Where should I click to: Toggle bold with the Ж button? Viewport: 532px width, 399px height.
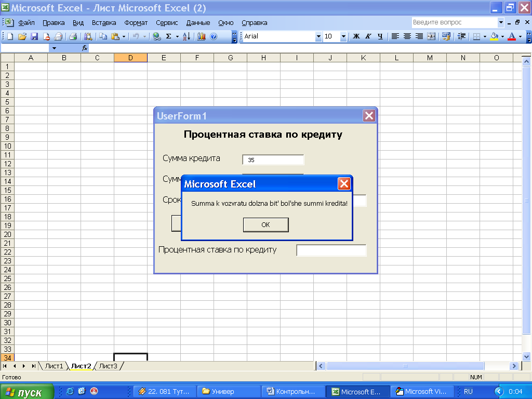[x=356, y=36]
